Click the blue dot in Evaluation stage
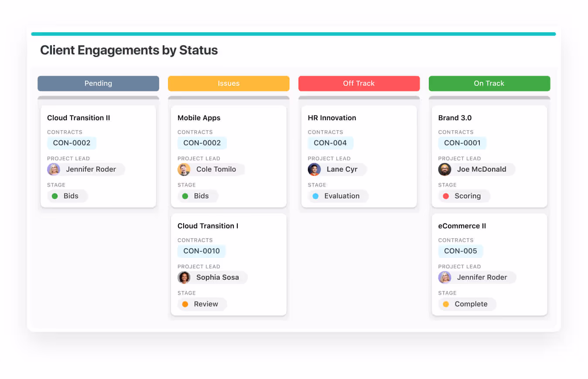The height and width of the screenshot is (379, 588). [315, 196]
